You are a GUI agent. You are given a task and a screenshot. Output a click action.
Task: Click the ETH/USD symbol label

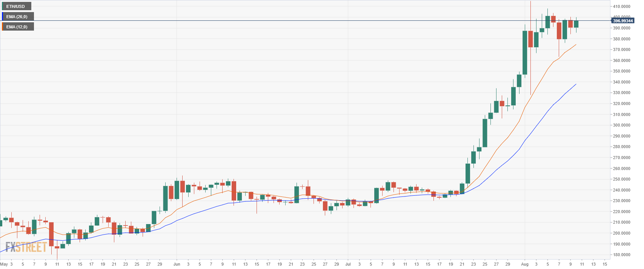click(16, 6)
